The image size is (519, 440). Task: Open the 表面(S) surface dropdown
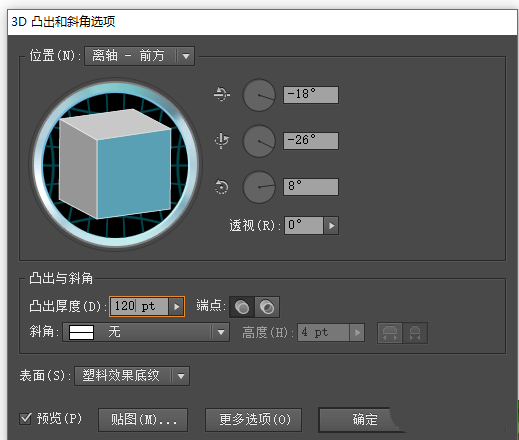pyautogui.click(x=132, y=376)
